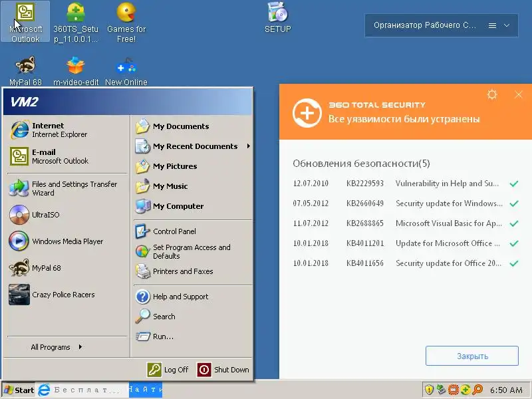Open Control Panel
This screenshot has height=399, width=532.
pyautogui.click(x=193, y=231)
